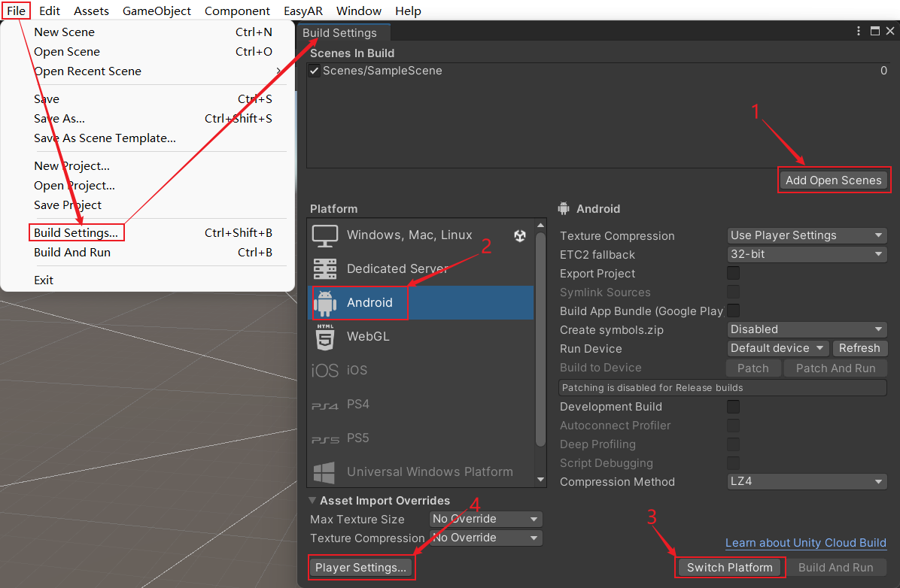Click platform list scrollbar down arrow
This screenshot has width=900, height=588.
click(541, 480)
